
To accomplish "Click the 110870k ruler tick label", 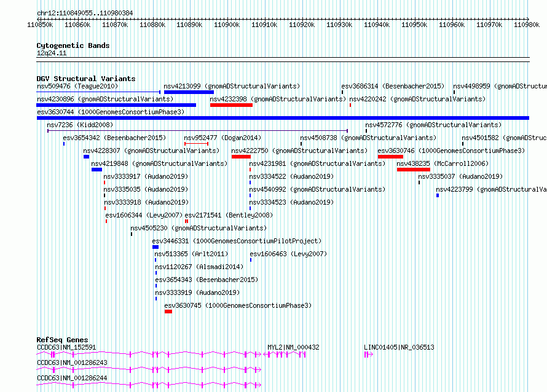I will tap(115, 25).
